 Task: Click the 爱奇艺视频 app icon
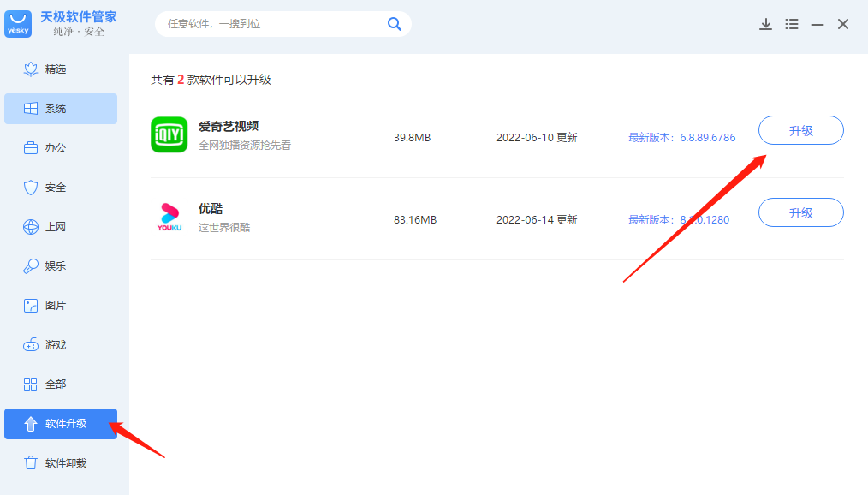pos(169,134)
